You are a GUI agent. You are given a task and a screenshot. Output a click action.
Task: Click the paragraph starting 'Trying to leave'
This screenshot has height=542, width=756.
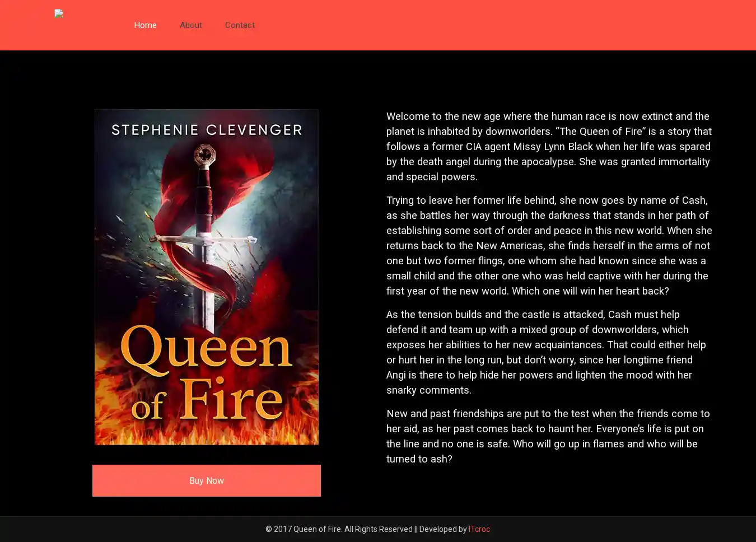click(x=549, y=246)
